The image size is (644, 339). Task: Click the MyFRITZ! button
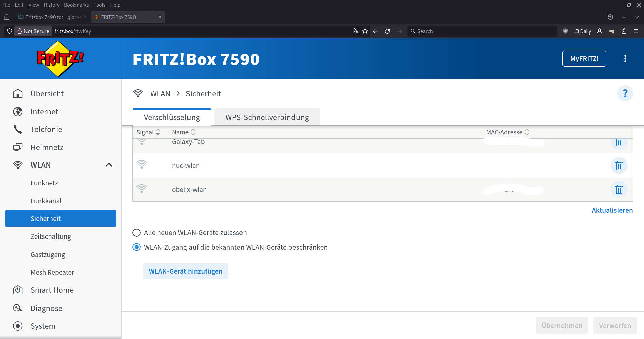pyautogui.click(x=584, y=59)
